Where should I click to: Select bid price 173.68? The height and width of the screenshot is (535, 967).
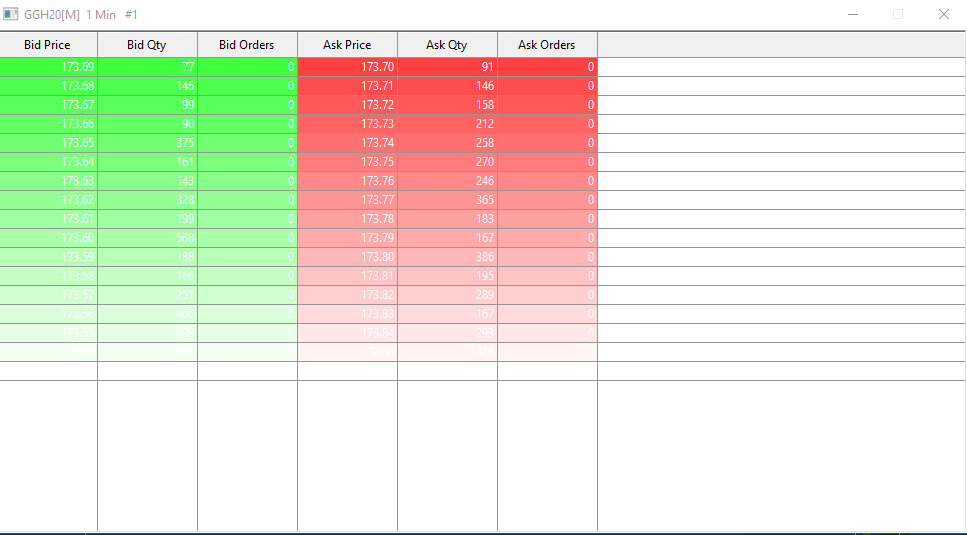(48, 86)
